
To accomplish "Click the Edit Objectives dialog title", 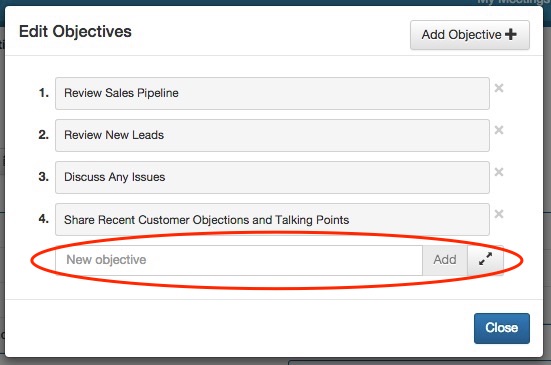I will (75, 32).
